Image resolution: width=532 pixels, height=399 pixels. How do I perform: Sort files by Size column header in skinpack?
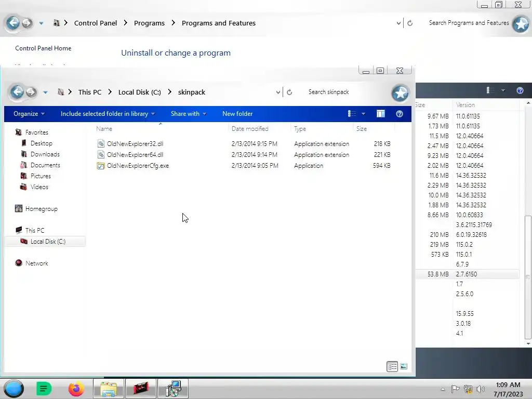point(362,129)
